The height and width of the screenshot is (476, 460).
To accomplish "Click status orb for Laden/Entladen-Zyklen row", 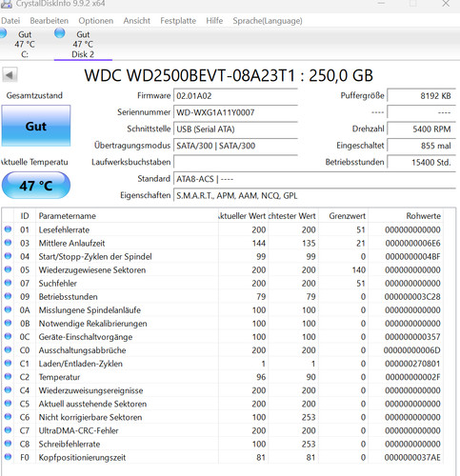I will [x=8, y=363].
